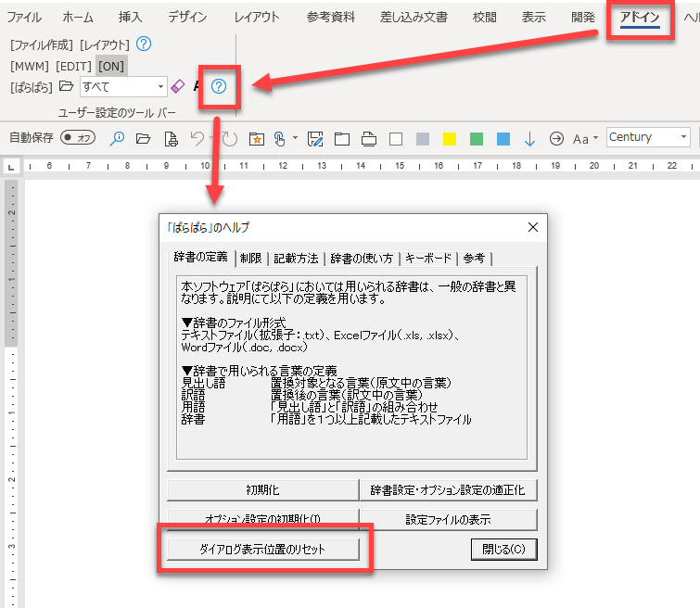Switch to the 制限 tab in help dialog
The height and width of the screenshot is (608, 700).
pyautogui.click(x=250, y=259)
